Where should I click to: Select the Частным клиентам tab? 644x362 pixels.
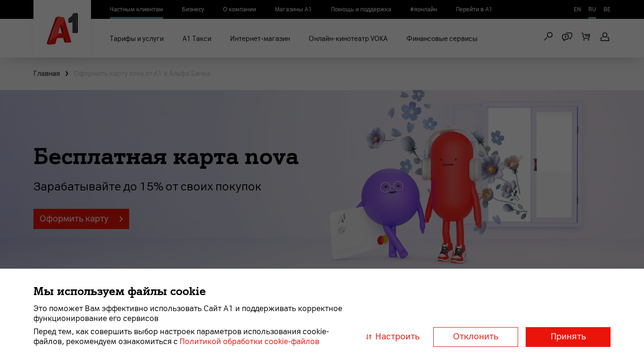coord(136,9)
